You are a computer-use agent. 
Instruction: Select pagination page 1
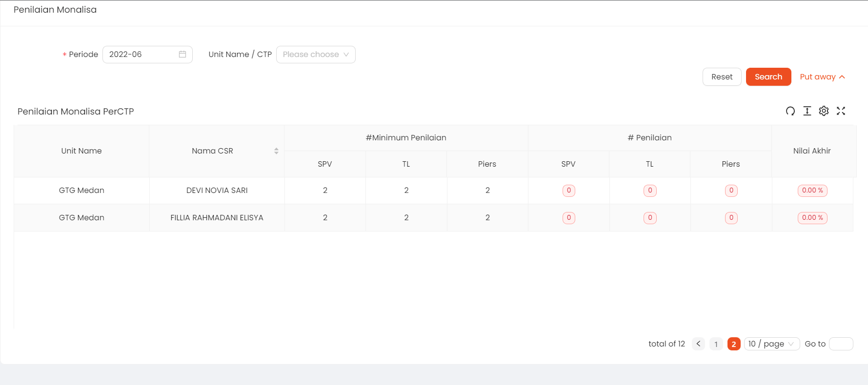(716, 344)
